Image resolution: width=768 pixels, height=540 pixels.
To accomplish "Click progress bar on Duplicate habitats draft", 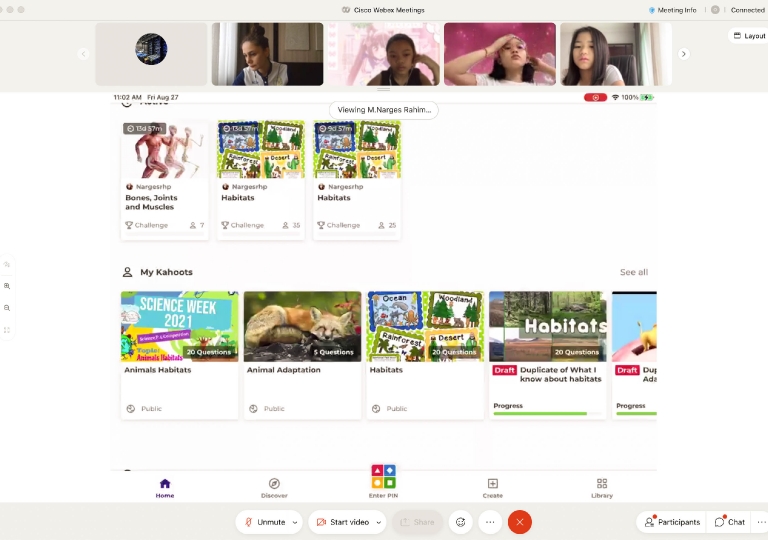I will point(547,414).
